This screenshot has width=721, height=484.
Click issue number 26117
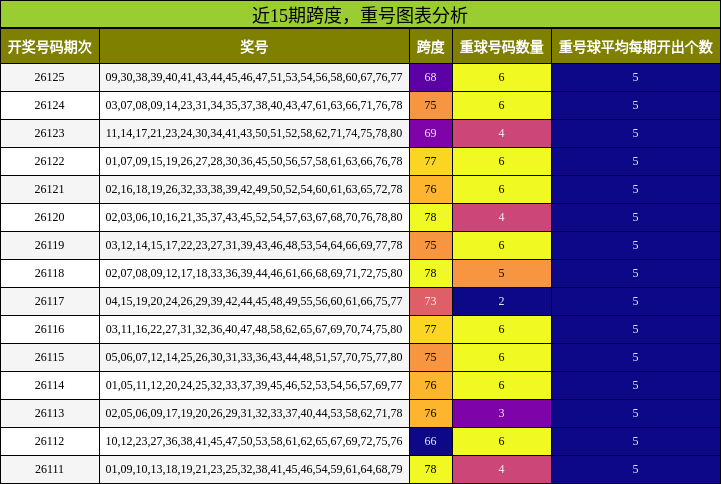pos(50,302)
